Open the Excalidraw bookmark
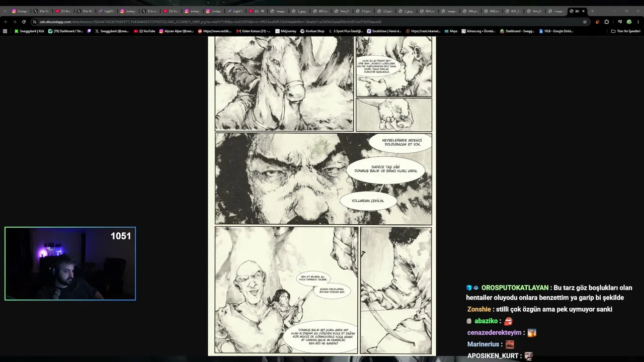The width and height of the screenshot is (644, 362). pos(384,31)
